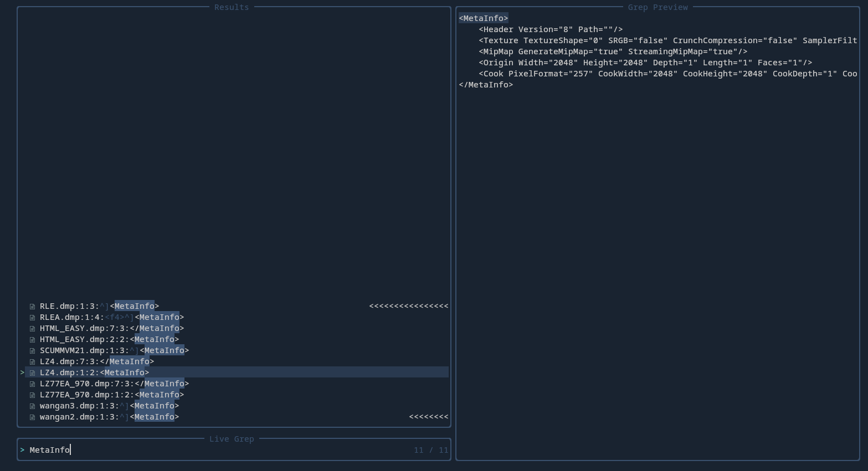This screenshot has height=471, width=868.
Task: Click selection marker beside LZ4.dmp:1:2
Action: [x=22, y=372]
